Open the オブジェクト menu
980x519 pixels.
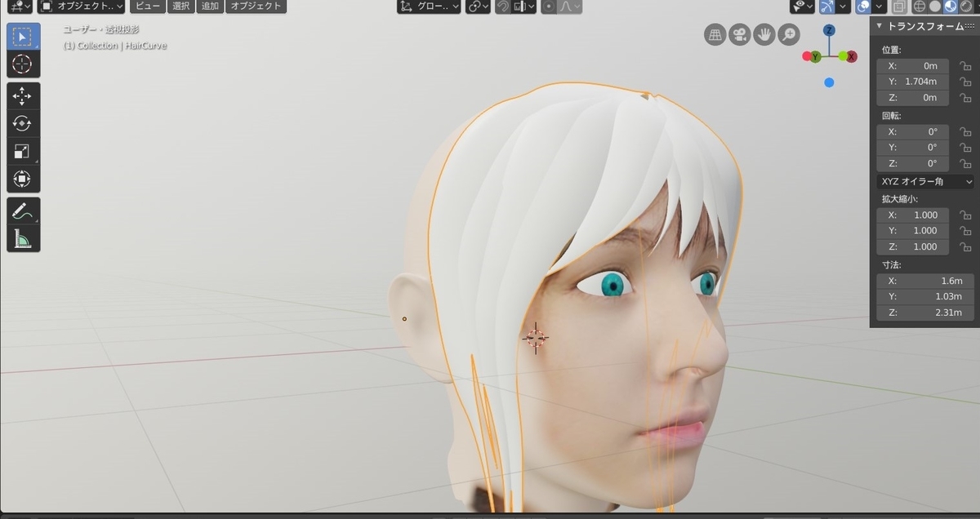256,7
